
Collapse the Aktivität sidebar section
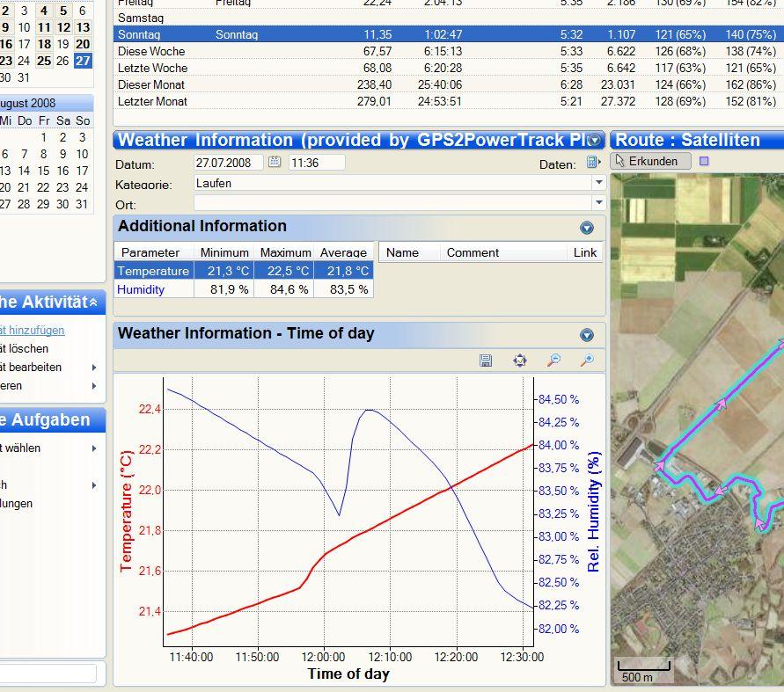(93, 302)
